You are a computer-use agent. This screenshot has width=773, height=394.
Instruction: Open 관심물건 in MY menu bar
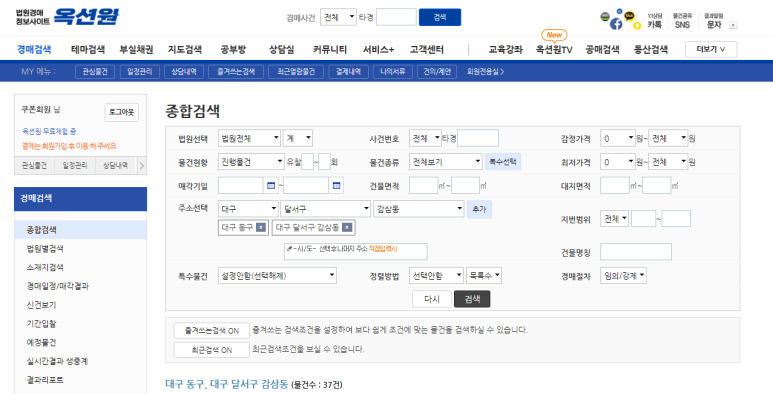pos(95,72)
